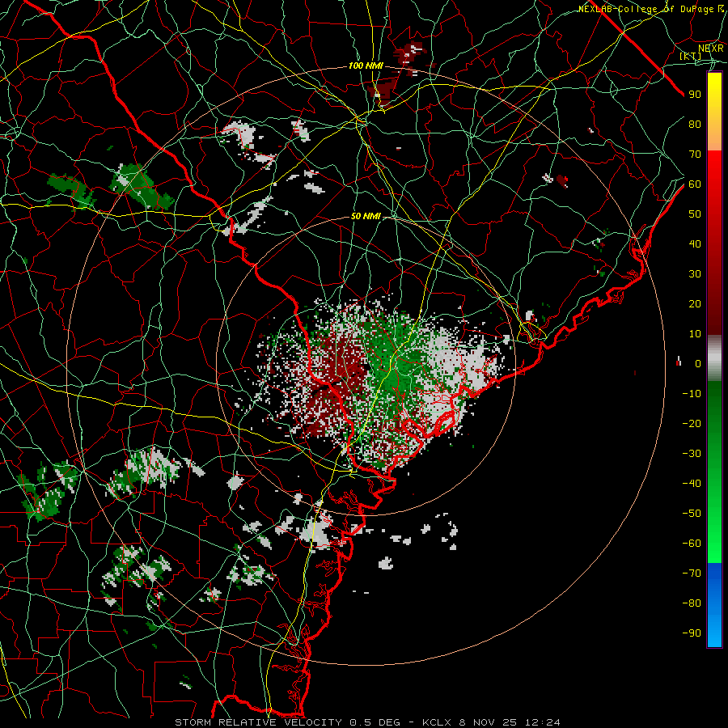728x728 pixels.
Task: Click the "90" value on the velocity scale
Action: coord(695,95)
